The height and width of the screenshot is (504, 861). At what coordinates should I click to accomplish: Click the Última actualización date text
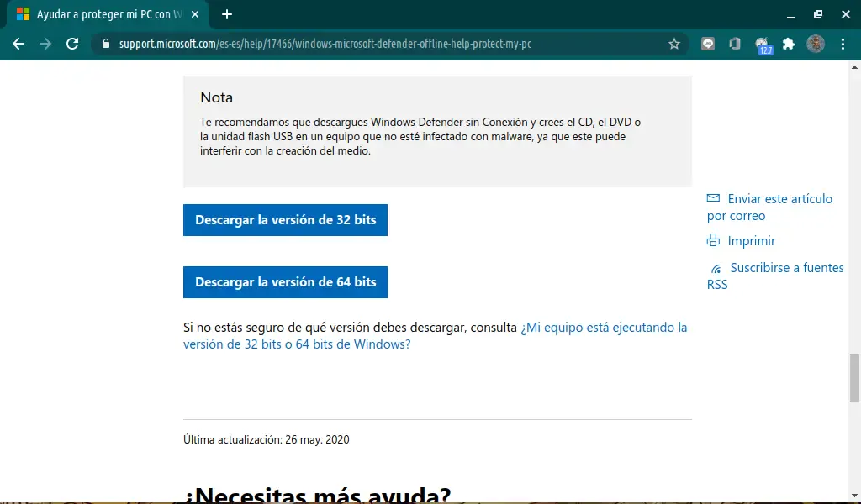tap(267, 439)
